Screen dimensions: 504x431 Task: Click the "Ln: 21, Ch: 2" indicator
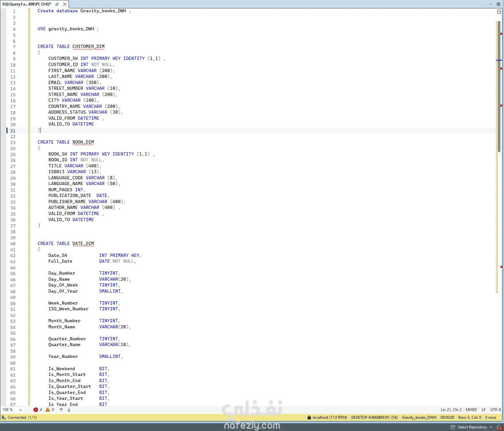tap(451, 410)
